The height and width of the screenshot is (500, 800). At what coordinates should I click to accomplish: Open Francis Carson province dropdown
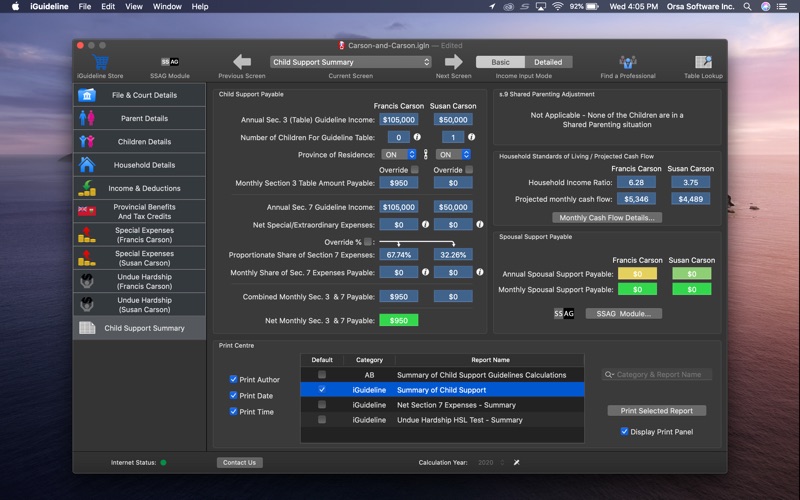(x=399, y=155)
